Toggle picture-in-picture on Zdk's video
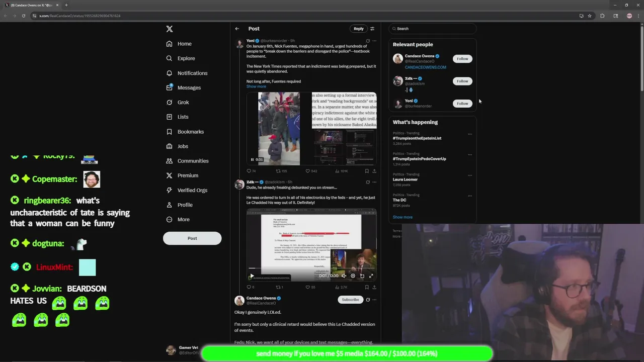 362,276
